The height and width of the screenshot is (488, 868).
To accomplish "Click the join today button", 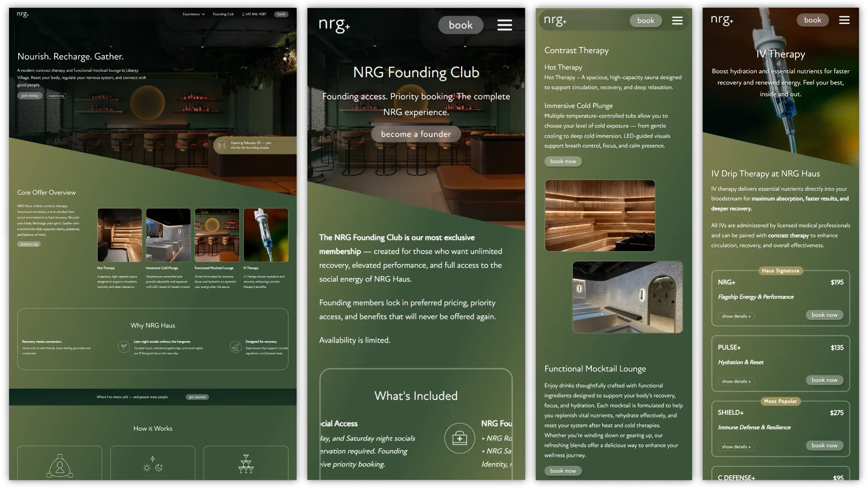I will tap(30, 96).
